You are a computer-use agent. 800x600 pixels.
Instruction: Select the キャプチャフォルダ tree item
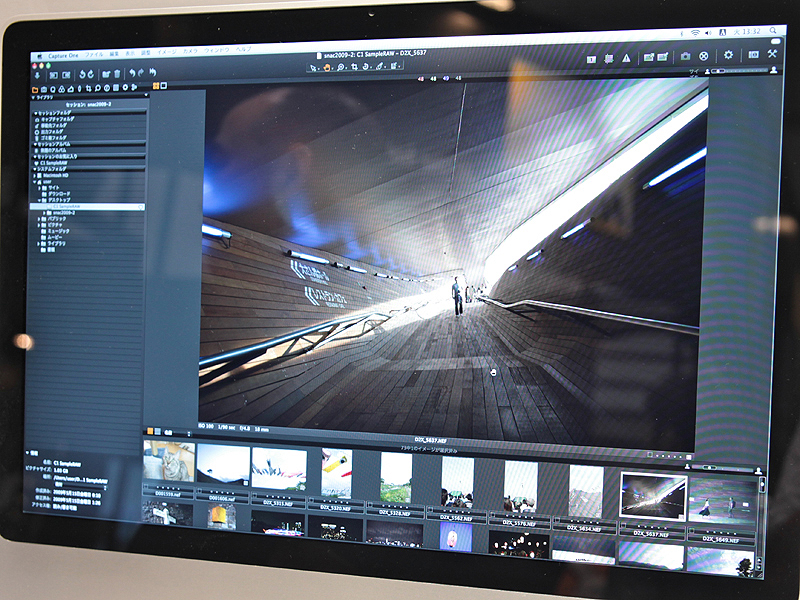[57, 119]
